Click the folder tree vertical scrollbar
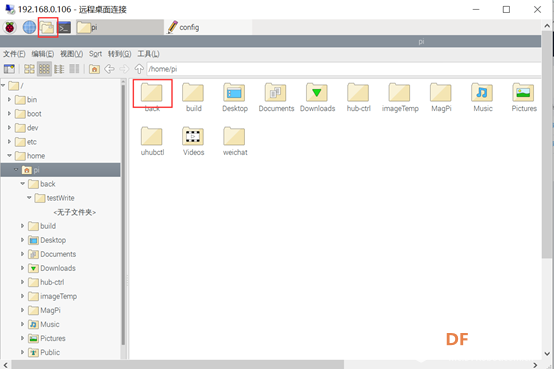This screenshot has height=369, width=554. click(x=123, y=214)
